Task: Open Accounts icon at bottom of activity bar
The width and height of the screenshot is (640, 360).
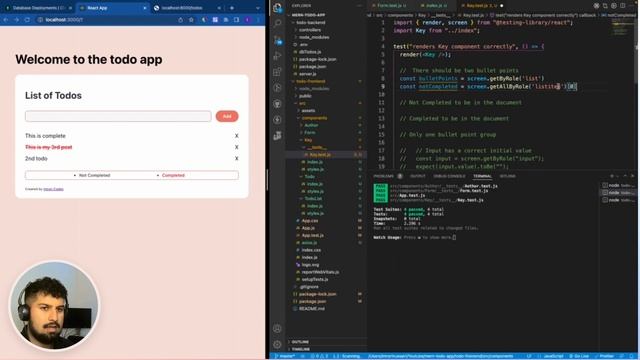Action: [x=277, y=329]
